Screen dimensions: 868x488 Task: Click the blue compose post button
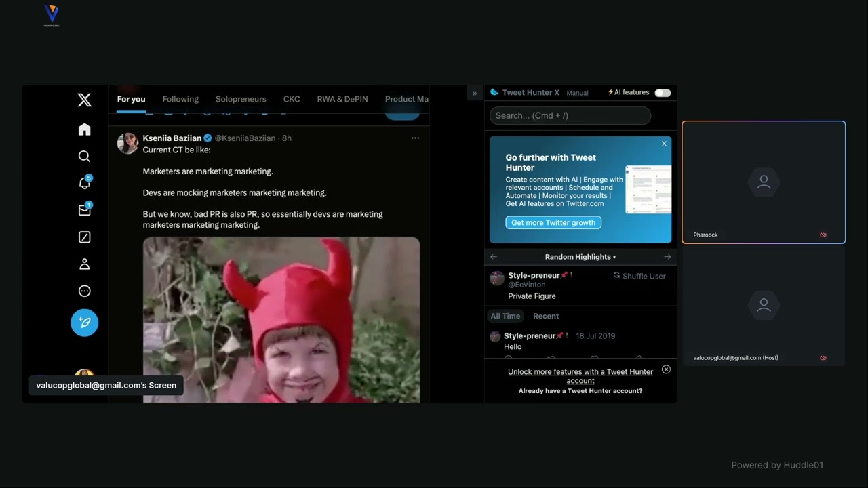[x=84, y=323]
